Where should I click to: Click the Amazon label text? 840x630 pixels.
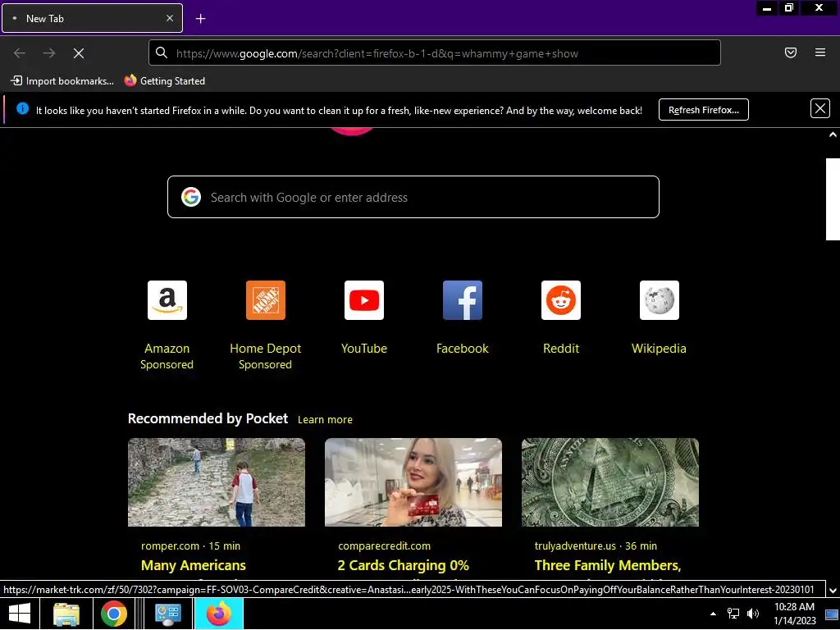click(x=167, y=349)
